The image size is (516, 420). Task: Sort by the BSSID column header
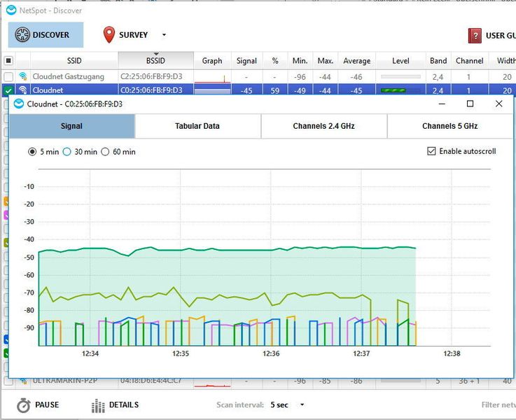click(x=155, y=61)
